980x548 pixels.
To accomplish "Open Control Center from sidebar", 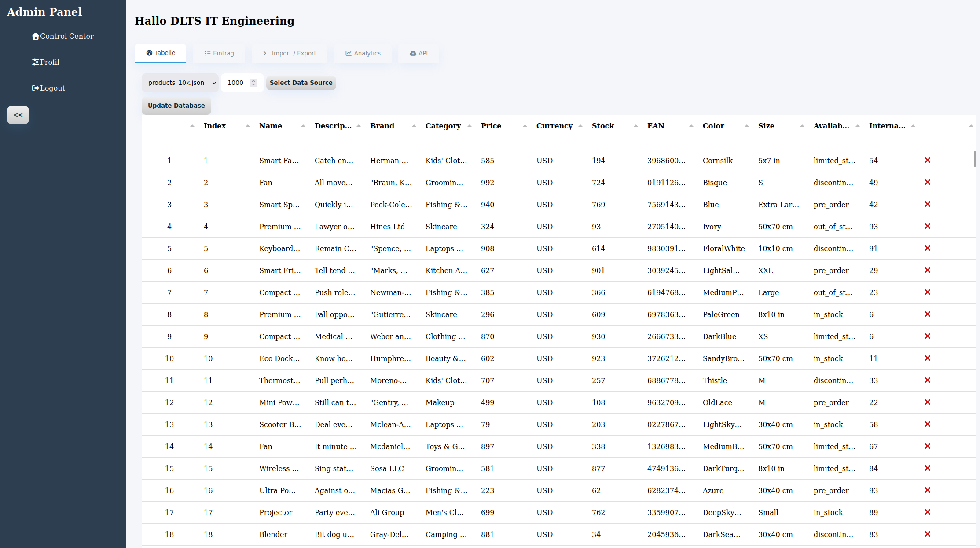I will pyautogui.click(x=62, y=36).
